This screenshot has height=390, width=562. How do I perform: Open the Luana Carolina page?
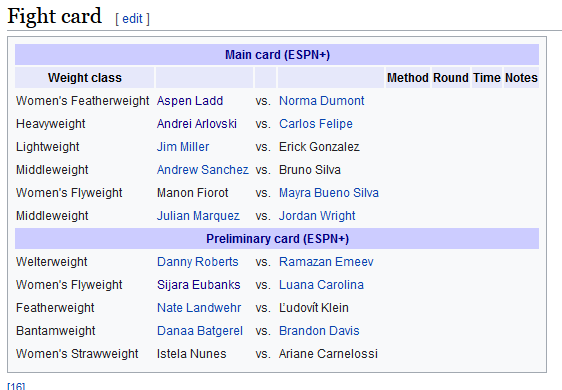tap(321, 285)
